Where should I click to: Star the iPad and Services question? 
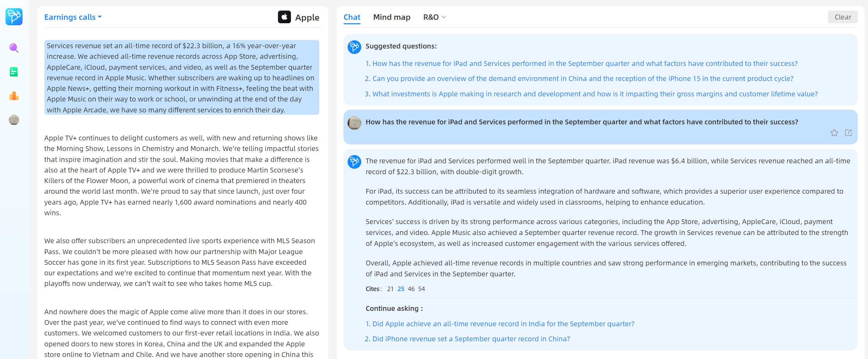pos(834,133)
